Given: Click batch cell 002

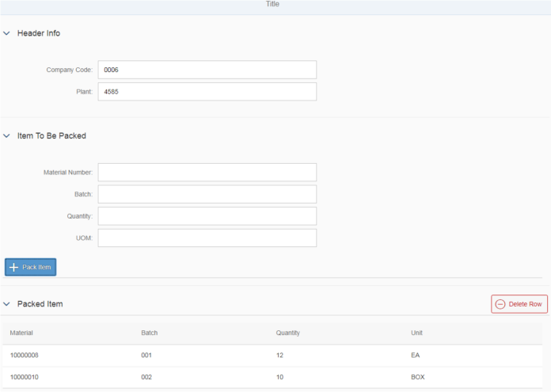Looking at the screenshot, I should (x=146, y=377).
